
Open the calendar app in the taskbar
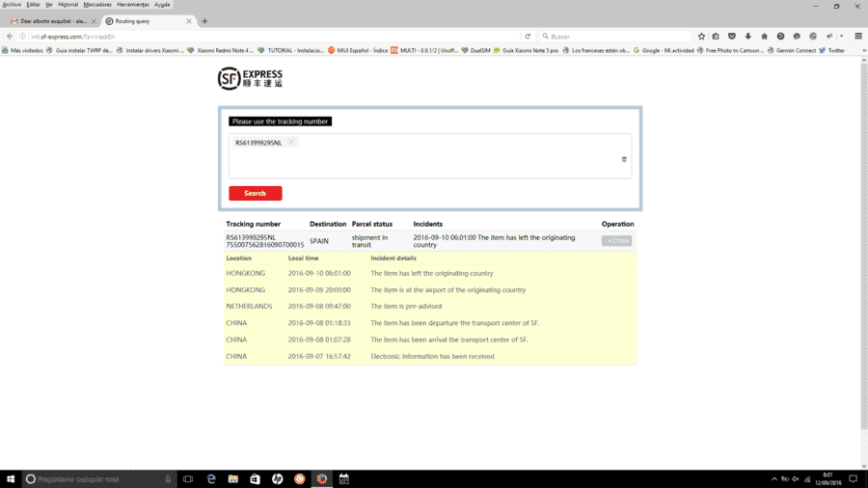(343, 479)
